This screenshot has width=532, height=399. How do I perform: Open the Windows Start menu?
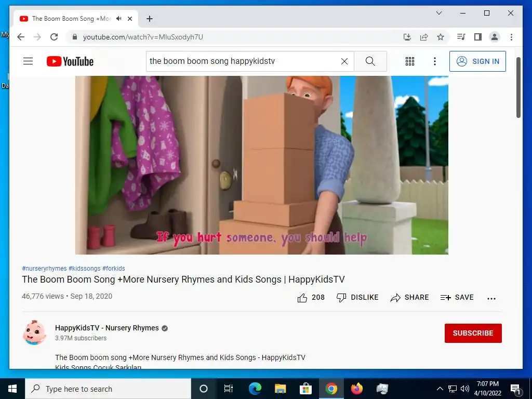(12, 389)
